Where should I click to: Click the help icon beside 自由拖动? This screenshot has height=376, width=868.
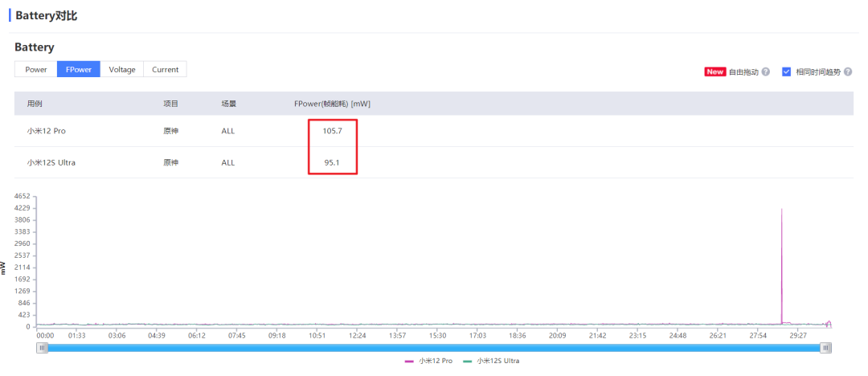click(765, 72)
